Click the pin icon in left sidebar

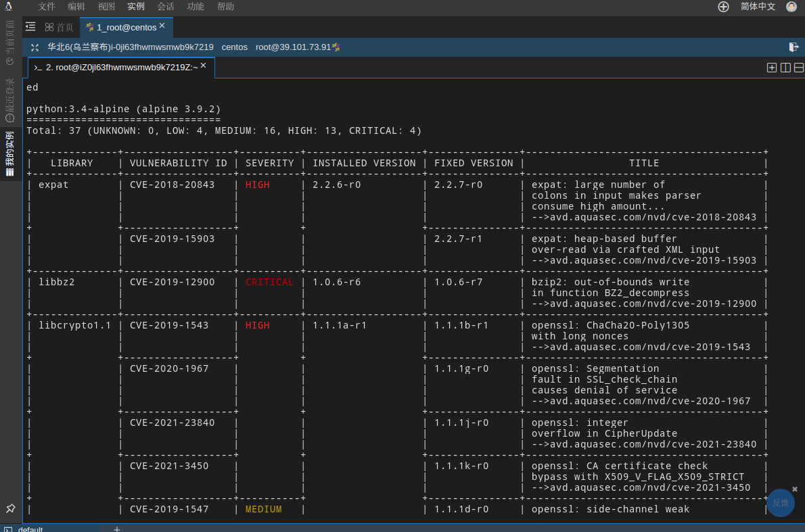click(10, 508)
